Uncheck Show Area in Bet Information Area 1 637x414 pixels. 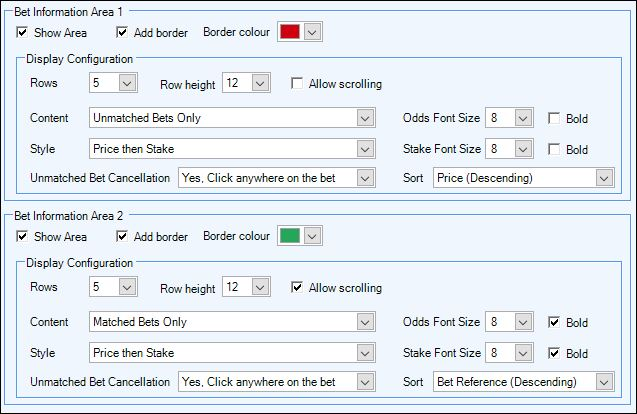click(x=22, y=32)
